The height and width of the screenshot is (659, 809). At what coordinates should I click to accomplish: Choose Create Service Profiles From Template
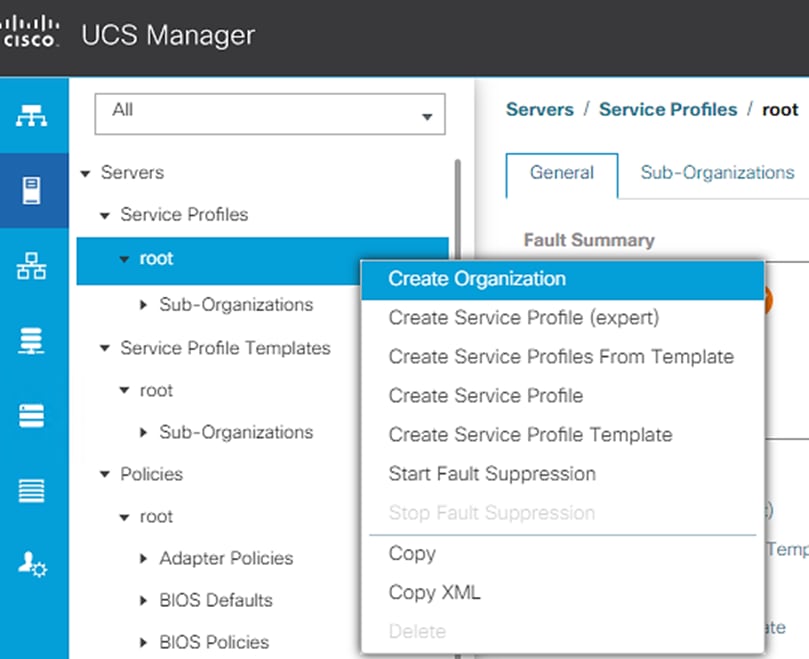point(561,357)
